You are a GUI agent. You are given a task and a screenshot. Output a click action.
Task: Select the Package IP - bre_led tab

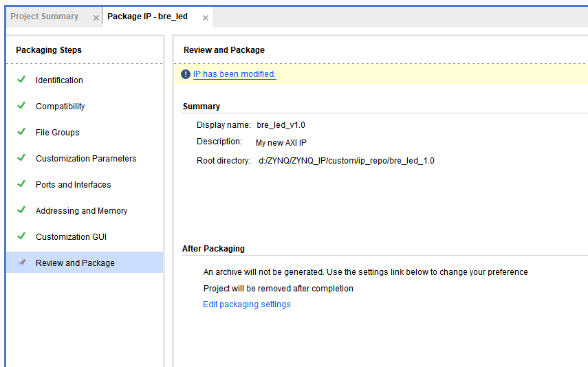(147, 16)
